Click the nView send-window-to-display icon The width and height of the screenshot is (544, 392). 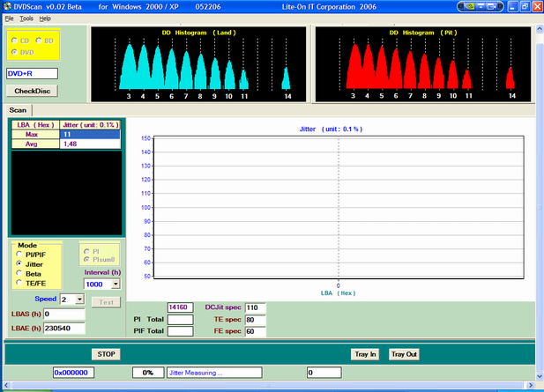[x=492, y=6]
